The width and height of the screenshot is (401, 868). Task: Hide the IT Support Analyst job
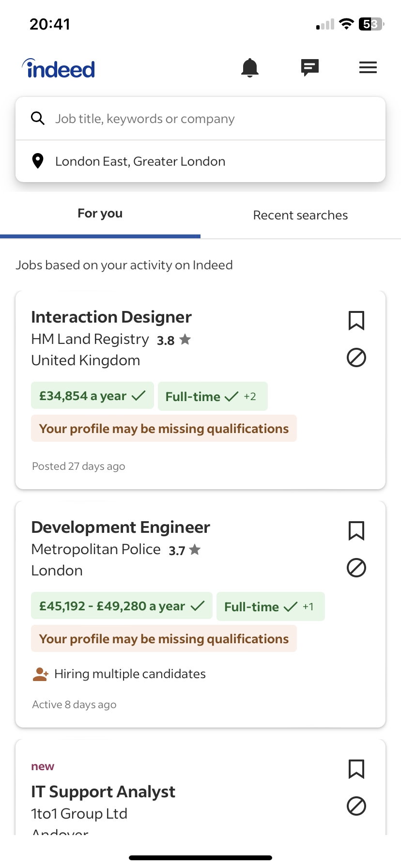pyautogui.click(x=356, y=806)
